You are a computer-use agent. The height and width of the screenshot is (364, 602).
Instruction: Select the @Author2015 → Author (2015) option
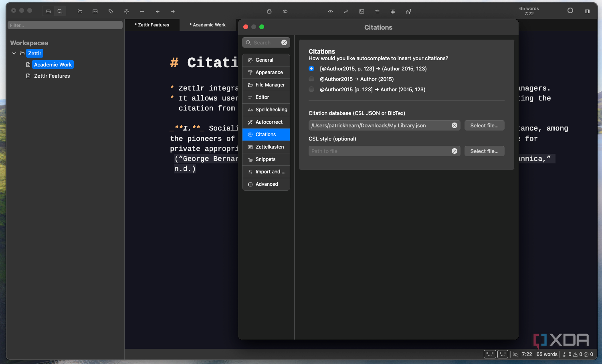point(311,79)
